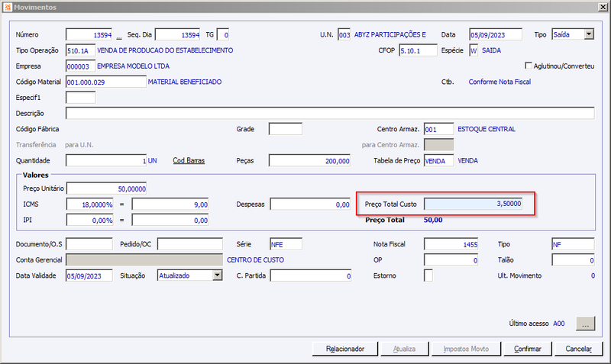Viewport: 611px width, 364px height.
Task: Edit the Preço Unitário field
Action: (106, 188)
